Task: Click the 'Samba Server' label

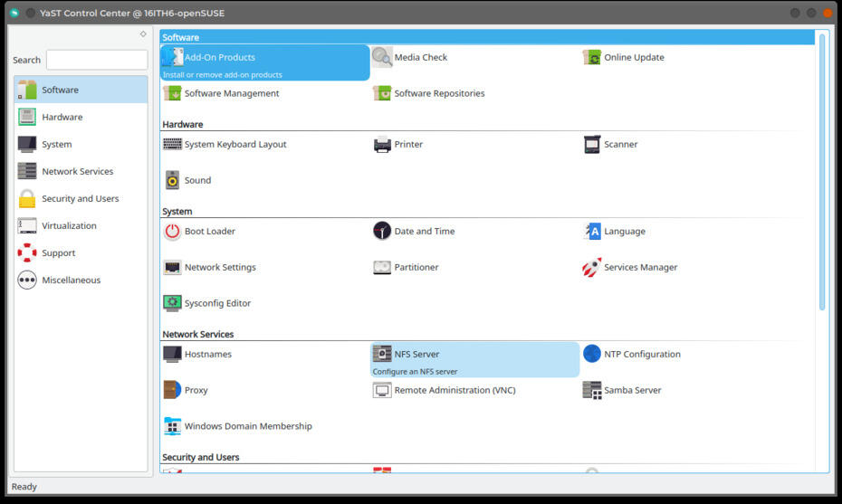Action: [632, 390]
